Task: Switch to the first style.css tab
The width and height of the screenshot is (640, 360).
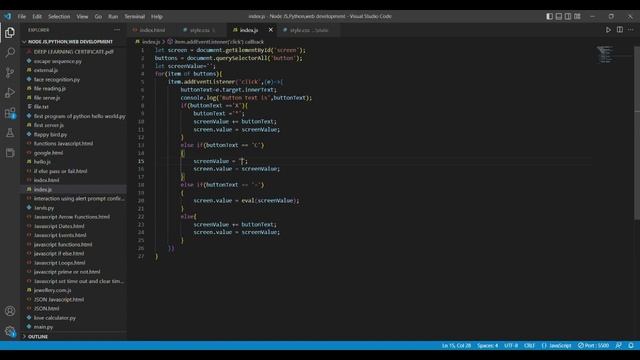Action: coord(199,30)
